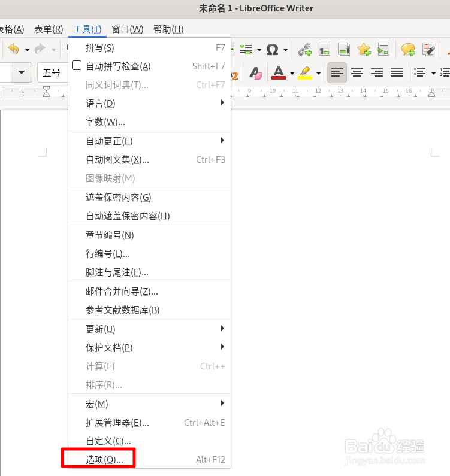Align text right

(x=377, y=73)
